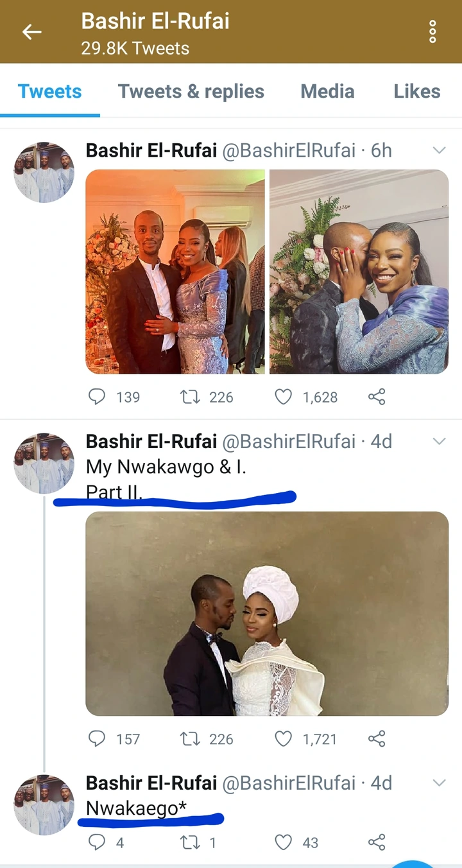This screenshot has height=868, width=462.
Task: Expand options chevron on 'My Nwakawgo' tweet
Action: tap(439, 441)
